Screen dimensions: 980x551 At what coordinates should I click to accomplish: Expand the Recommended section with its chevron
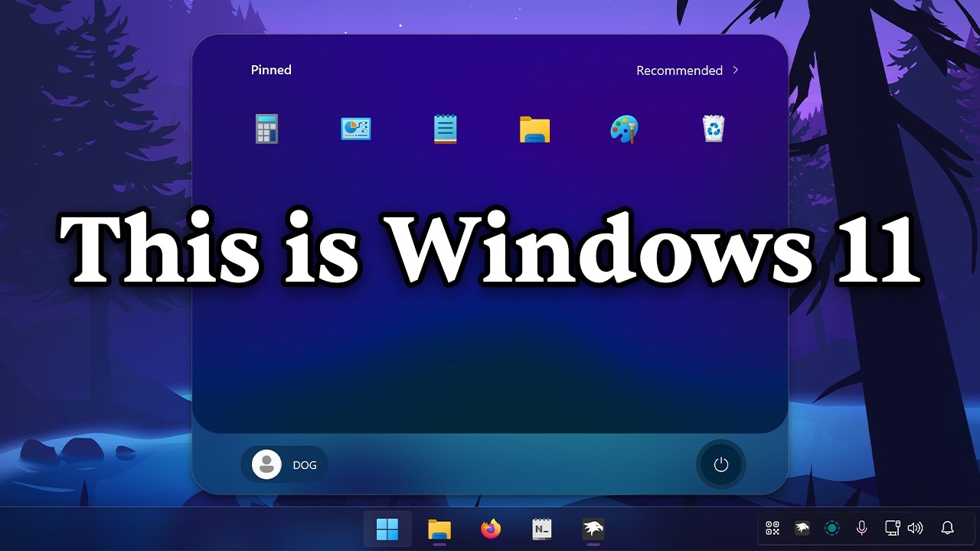[736, 70]
